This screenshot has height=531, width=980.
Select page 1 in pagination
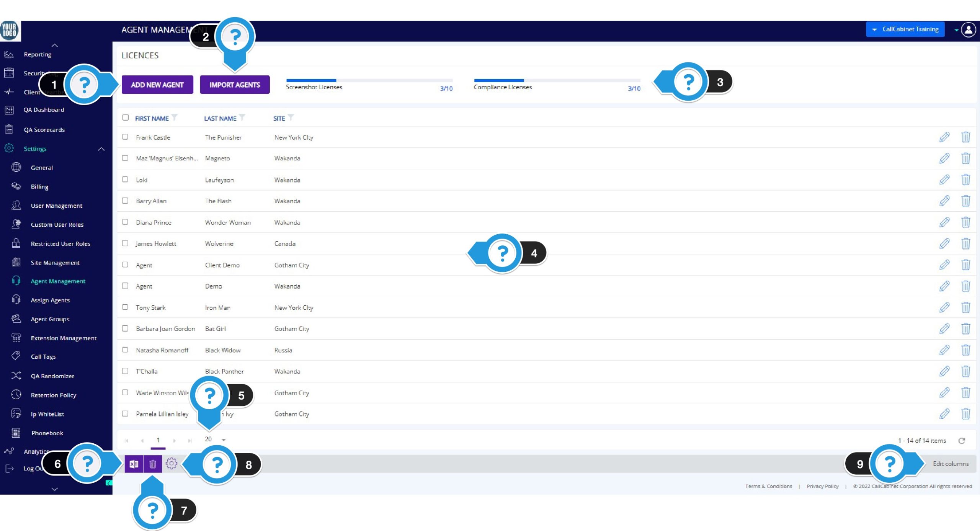[x=158, y=441]
